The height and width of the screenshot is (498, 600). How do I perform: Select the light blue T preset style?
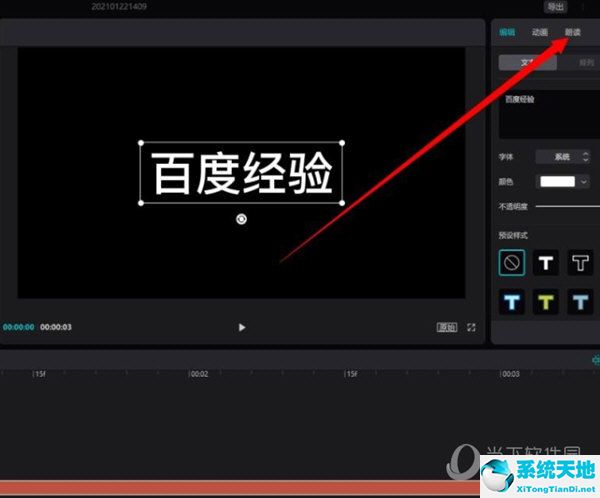(x=580, y=302)
